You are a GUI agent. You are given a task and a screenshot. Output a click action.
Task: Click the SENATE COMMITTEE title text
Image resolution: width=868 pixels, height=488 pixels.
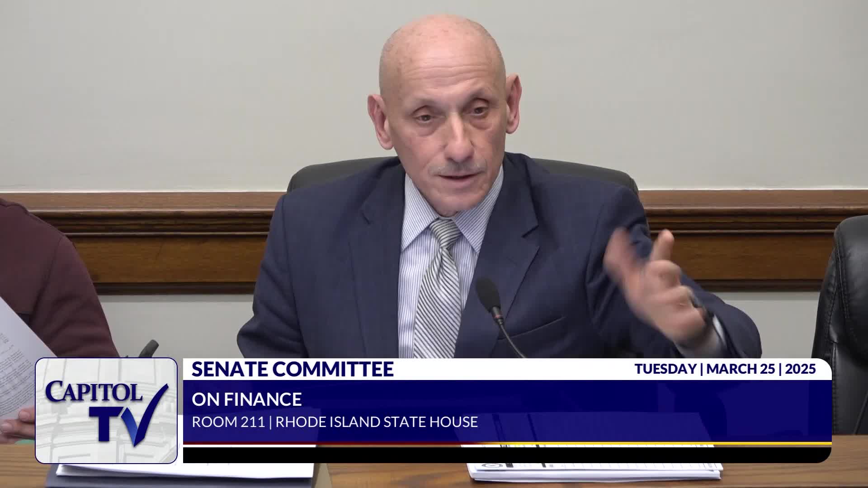292,369
